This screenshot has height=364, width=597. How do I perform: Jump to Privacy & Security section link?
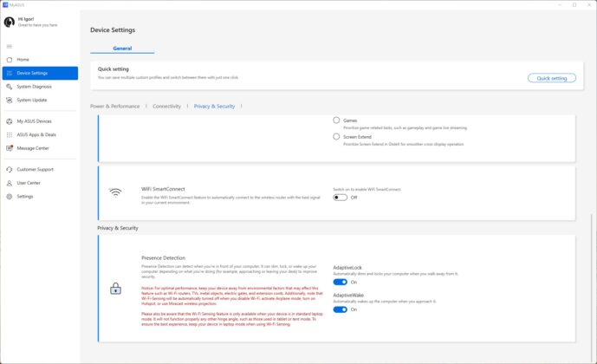(x=214, y=107)
